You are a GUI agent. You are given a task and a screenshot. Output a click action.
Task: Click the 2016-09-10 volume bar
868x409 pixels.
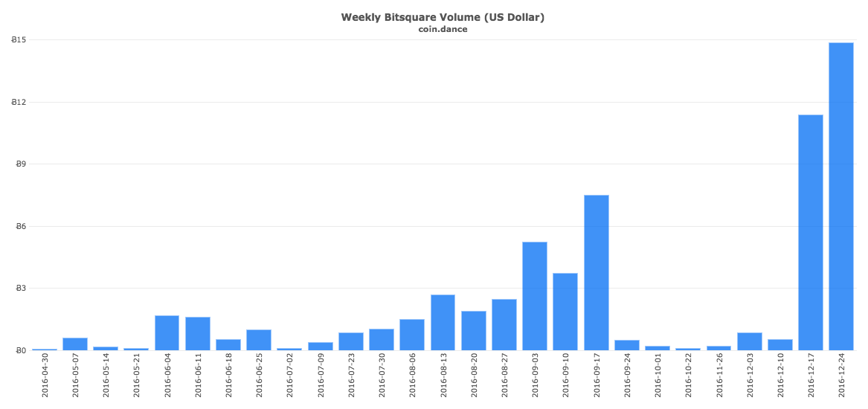tap(565, 312)
